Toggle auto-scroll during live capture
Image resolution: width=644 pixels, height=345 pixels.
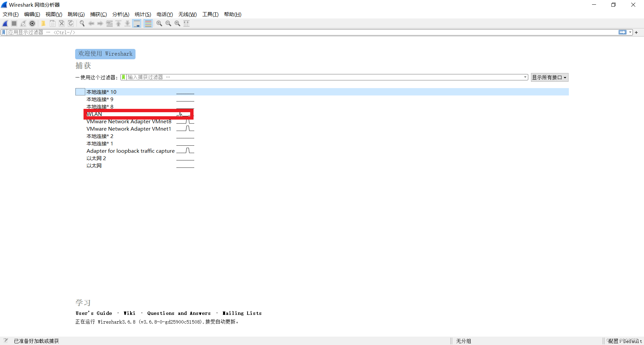[137, 23]
